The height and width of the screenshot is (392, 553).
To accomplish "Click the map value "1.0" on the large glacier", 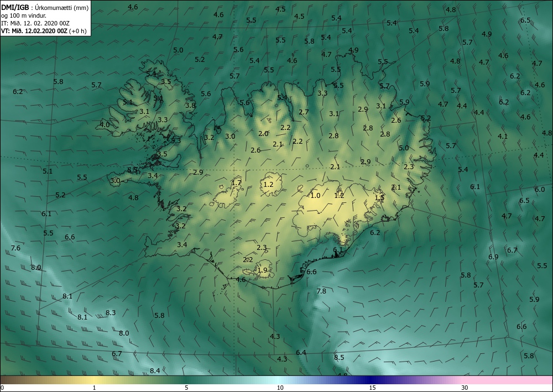I will click(315, 196).
